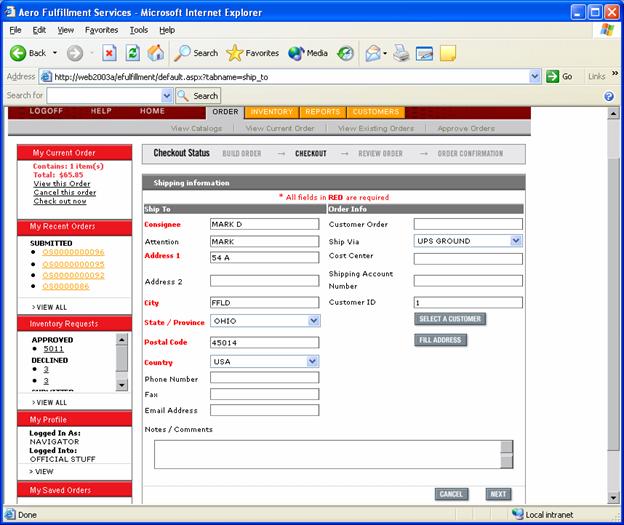
Task: Open the Ship Via UPS GROUND dropdown
Action: pyautogui.click(x=516, y=241)
